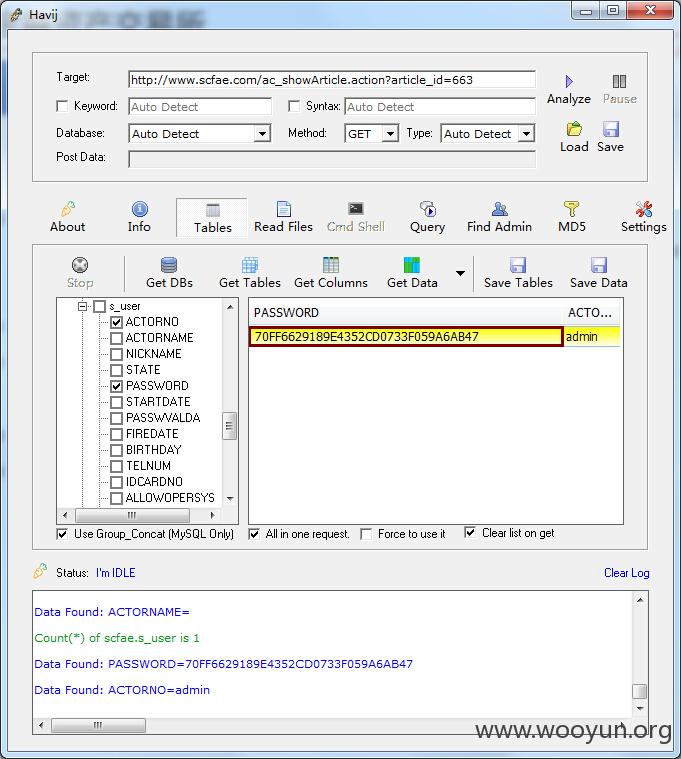
Task: Click the Load folder icon
Action: click(574, 129)
